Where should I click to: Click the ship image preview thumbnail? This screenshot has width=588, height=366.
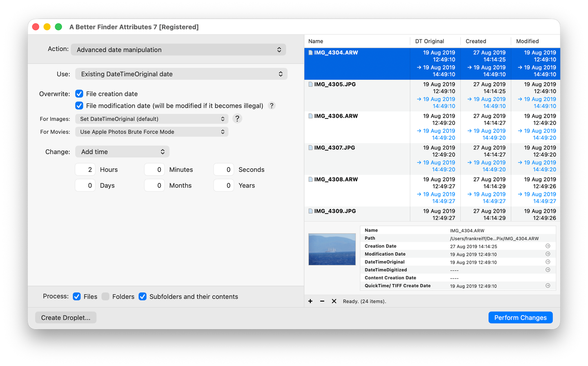pos(332,249)
